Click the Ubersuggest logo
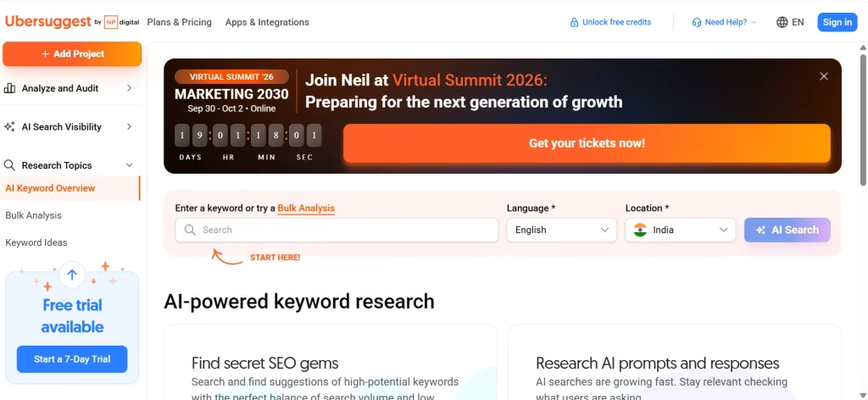Screen dimensions: 868x400 click(47, 21)
